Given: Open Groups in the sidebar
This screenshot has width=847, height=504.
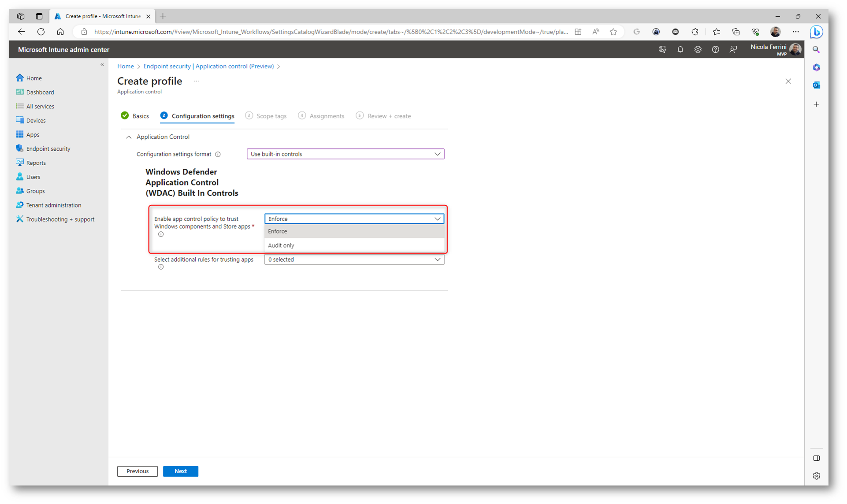Looking at the screenshot, I should [x=30, y=191].
